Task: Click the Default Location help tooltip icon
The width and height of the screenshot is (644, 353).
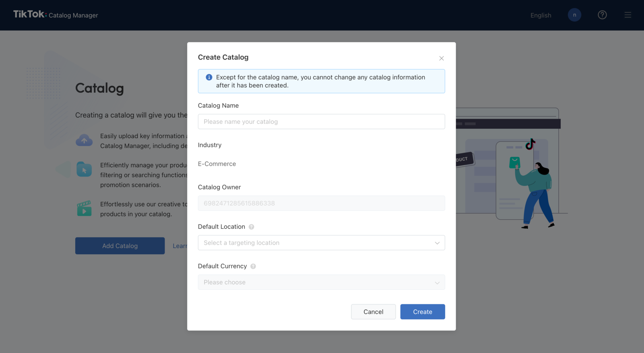Action: [x=252, y=227]
